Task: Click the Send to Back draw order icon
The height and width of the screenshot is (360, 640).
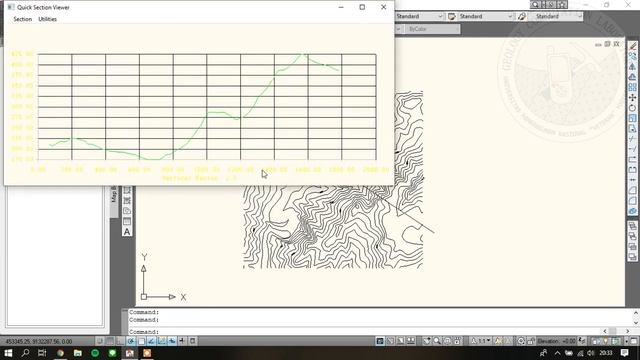Action: 632,236
